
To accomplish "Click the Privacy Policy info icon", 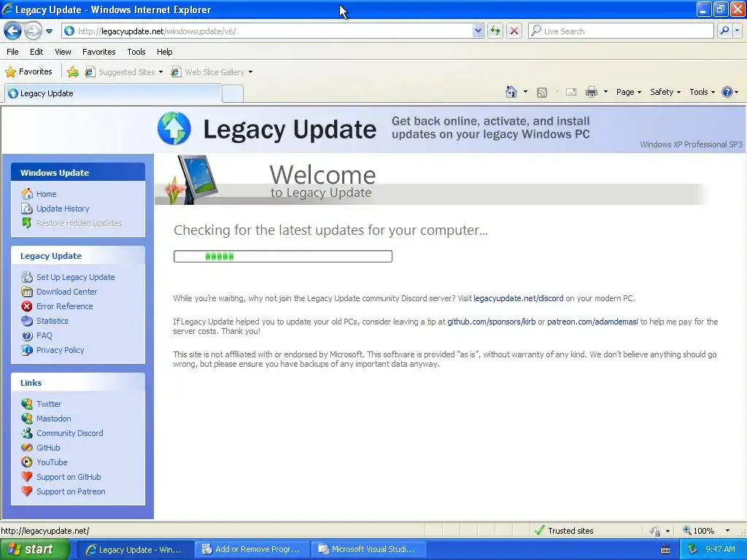I will click(27, 350).
